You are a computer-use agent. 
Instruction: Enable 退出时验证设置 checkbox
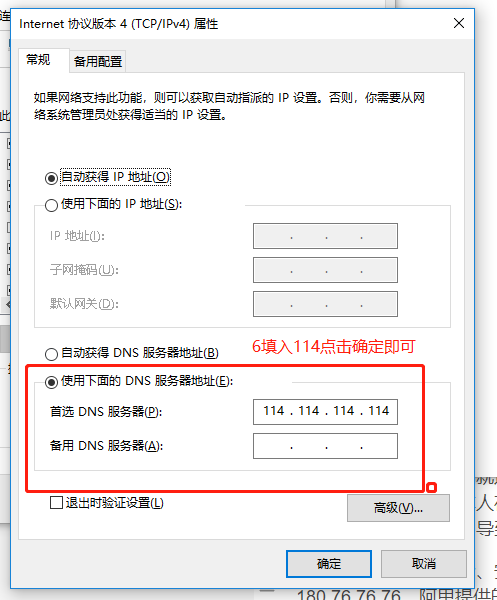coord(56,502)
